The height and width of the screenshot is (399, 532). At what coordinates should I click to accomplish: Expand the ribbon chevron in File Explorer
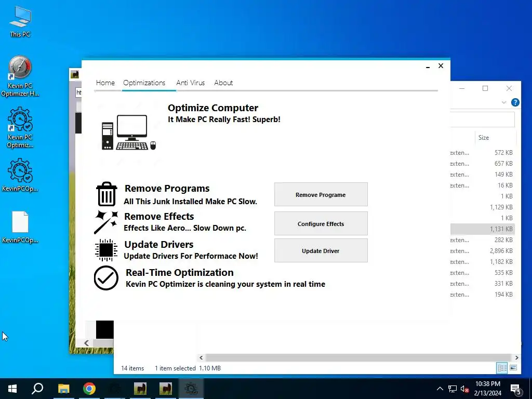click(504, 102)
